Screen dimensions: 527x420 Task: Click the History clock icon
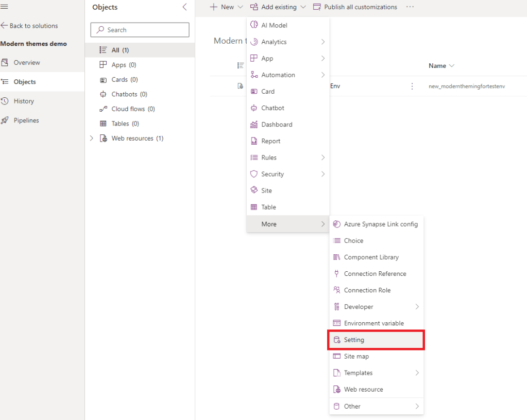point(5,101)
